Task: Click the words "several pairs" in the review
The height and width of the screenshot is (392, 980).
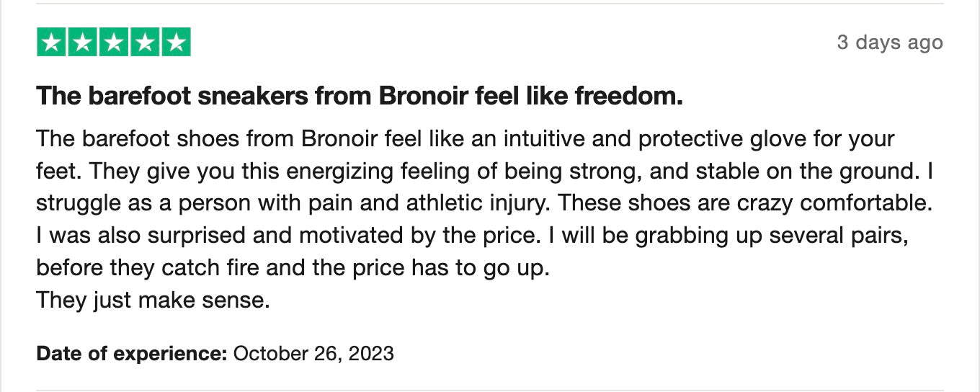Action: 834,236
